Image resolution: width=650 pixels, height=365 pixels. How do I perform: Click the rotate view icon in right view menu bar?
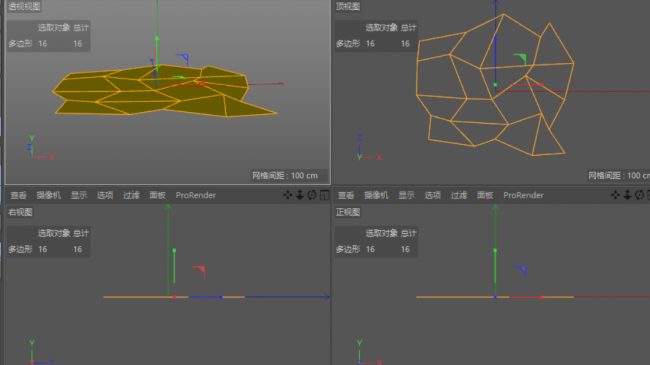pos(312,195)
